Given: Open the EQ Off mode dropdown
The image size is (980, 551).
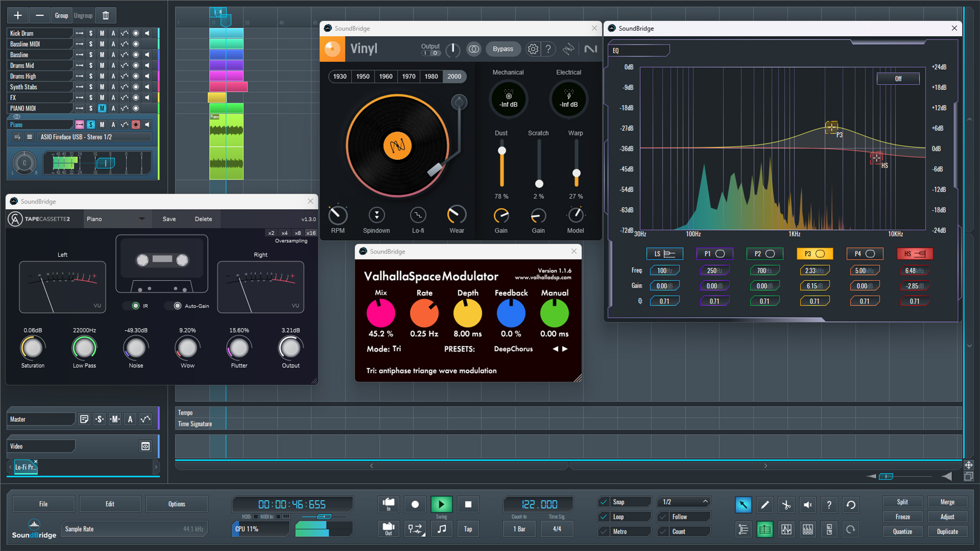Looking at the screenshot, I should click(898, 79).
